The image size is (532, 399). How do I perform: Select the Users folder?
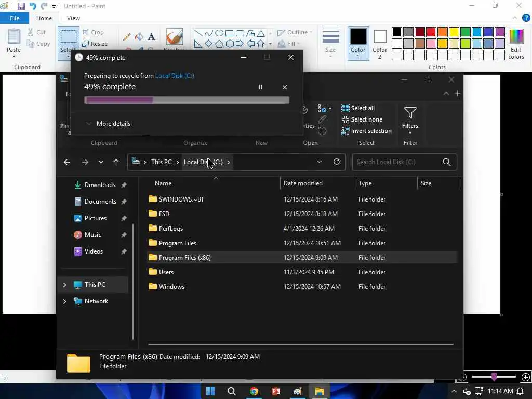[302, 272]
